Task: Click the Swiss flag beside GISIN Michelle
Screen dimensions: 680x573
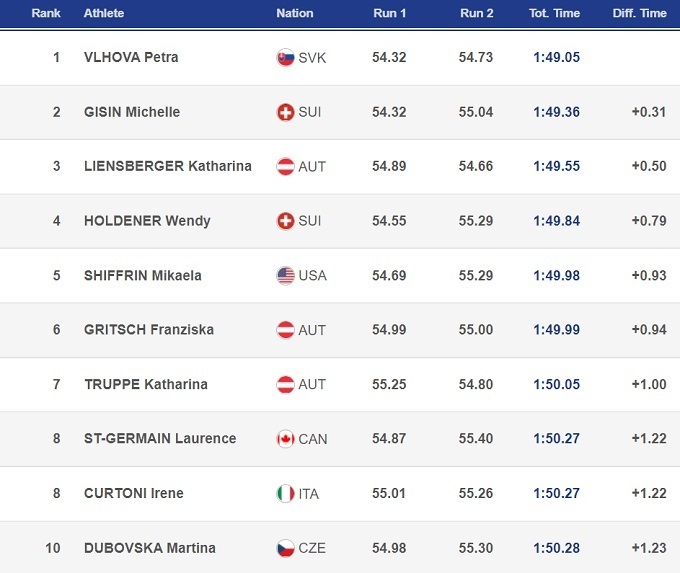Action: click(285, 112)
